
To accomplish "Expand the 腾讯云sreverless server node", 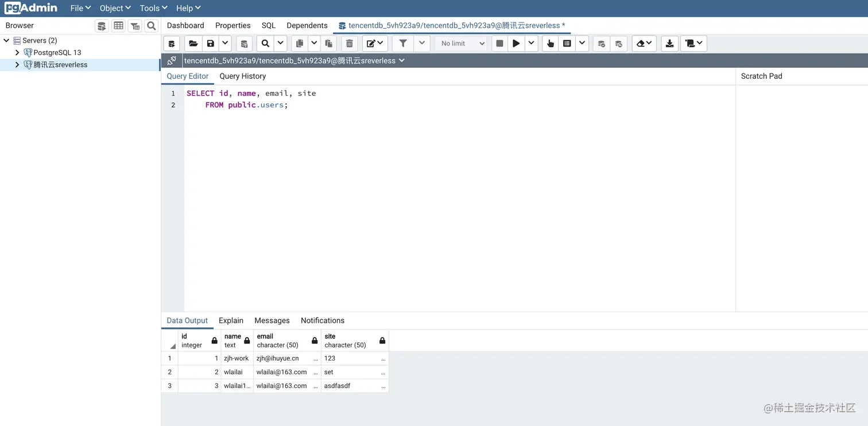I will point(17,65).
